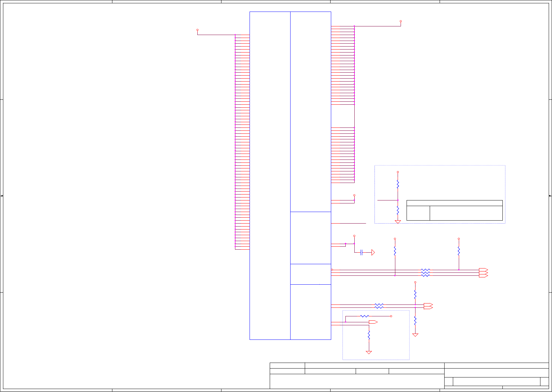
Task: Select the capacitor symbol
Action: click(x=362, y=253)
